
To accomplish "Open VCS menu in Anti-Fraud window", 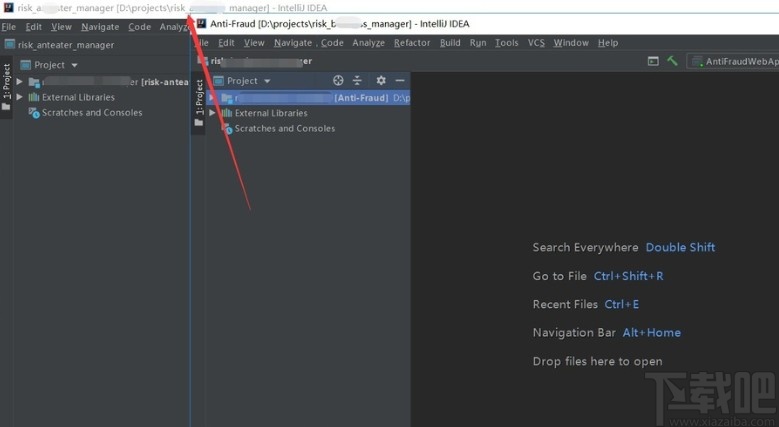I will pyautogui.click(x=536, y=43).
